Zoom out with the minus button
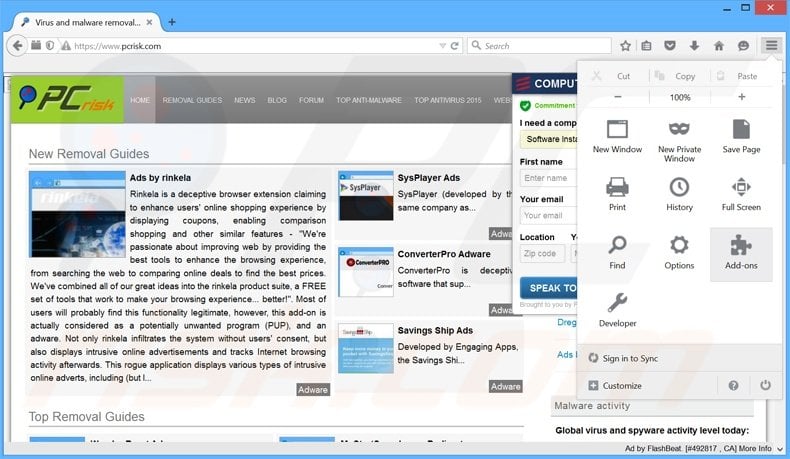The width and height of the screenshot is (790, 459). point(618,97)
